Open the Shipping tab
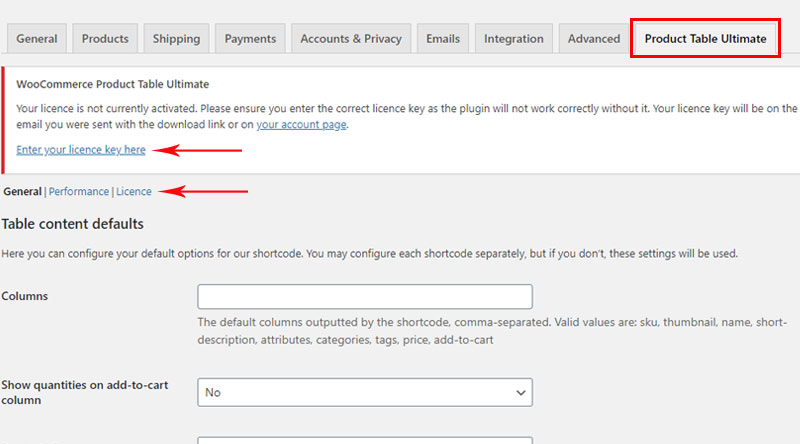Viewport: 800px width, 444px height. [x=176, y=38]
